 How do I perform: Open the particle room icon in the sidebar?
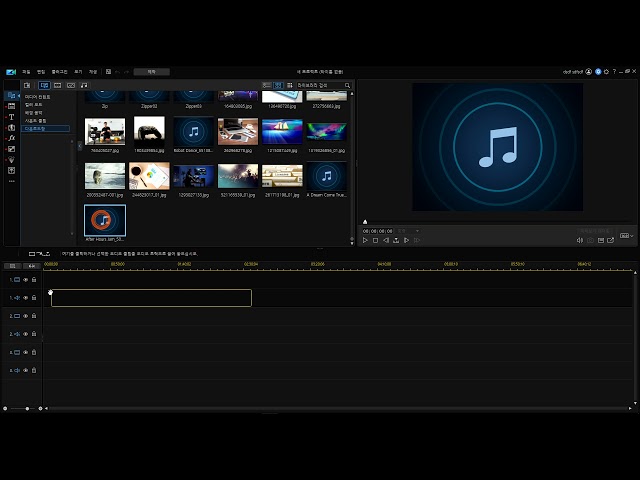(x=11, y=160)
